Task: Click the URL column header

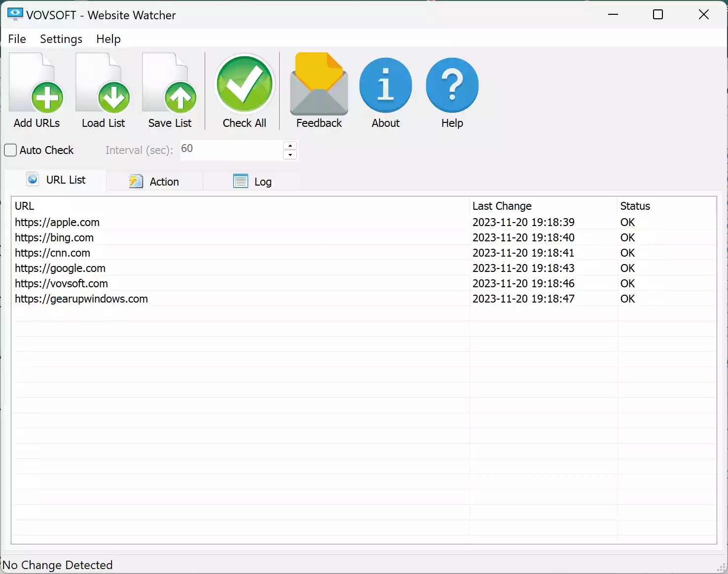Action: click(x=240, y=206)
